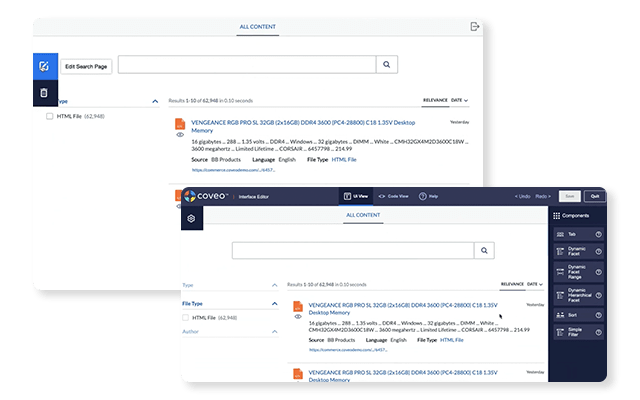Toggle quick view eye on first editor result
Screen dimensions: 640x400
pos(298,317)
